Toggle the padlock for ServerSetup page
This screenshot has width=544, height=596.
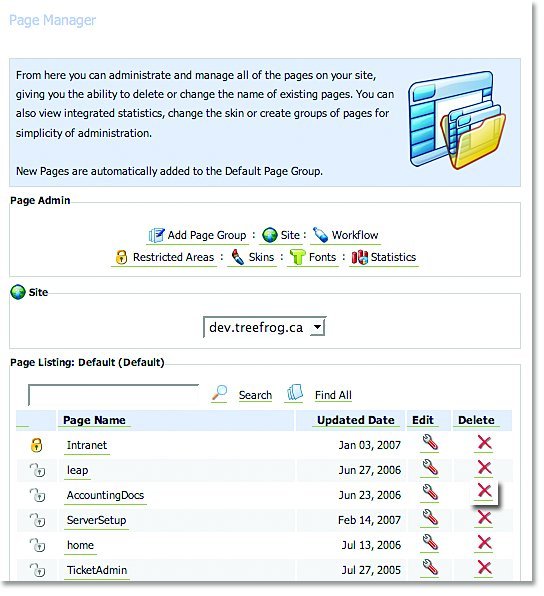[38, 520]
